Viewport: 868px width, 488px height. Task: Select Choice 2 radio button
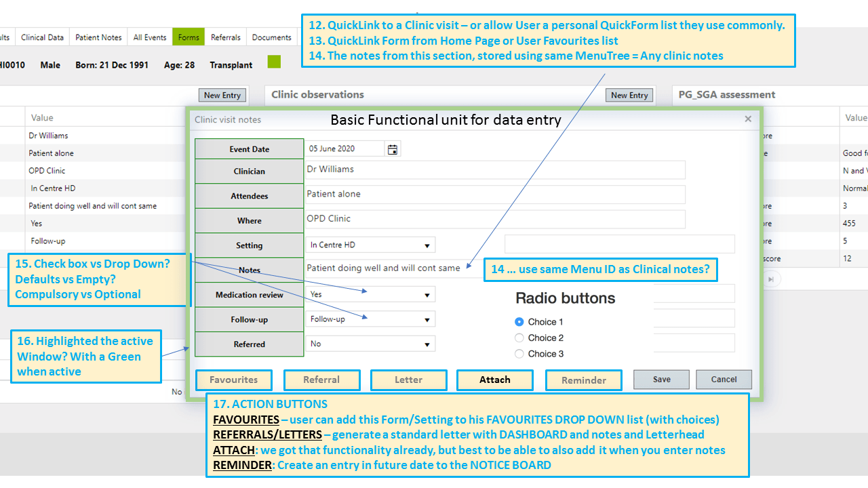click(x=519, y=338)
